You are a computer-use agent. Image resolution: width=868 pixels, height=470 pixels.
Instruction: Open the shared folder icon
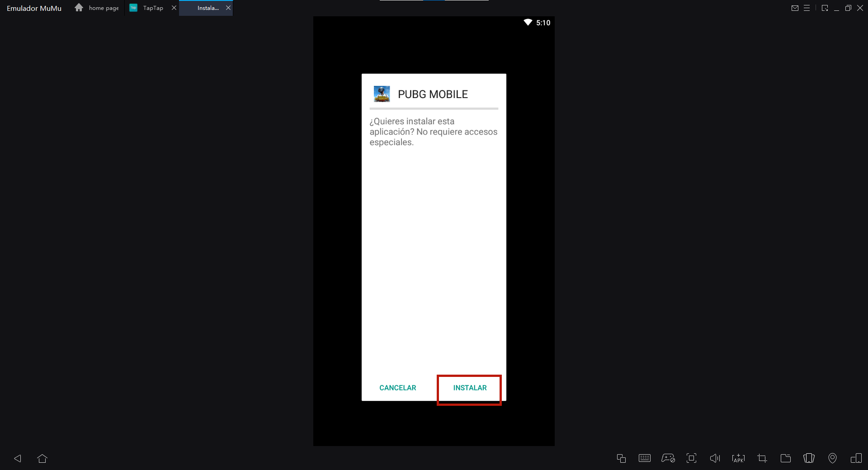786,458
